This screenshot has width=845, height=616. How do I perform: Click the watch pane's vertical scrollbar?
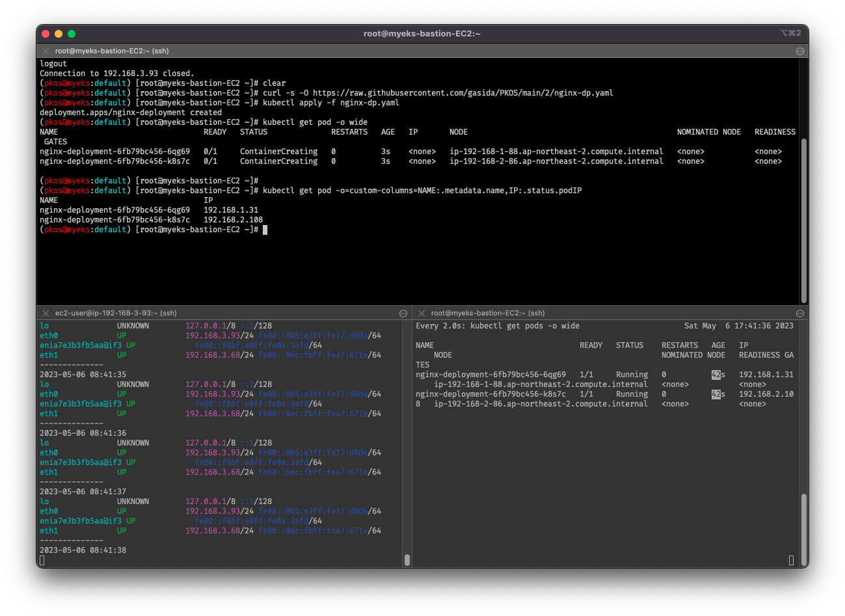(804, 528)
